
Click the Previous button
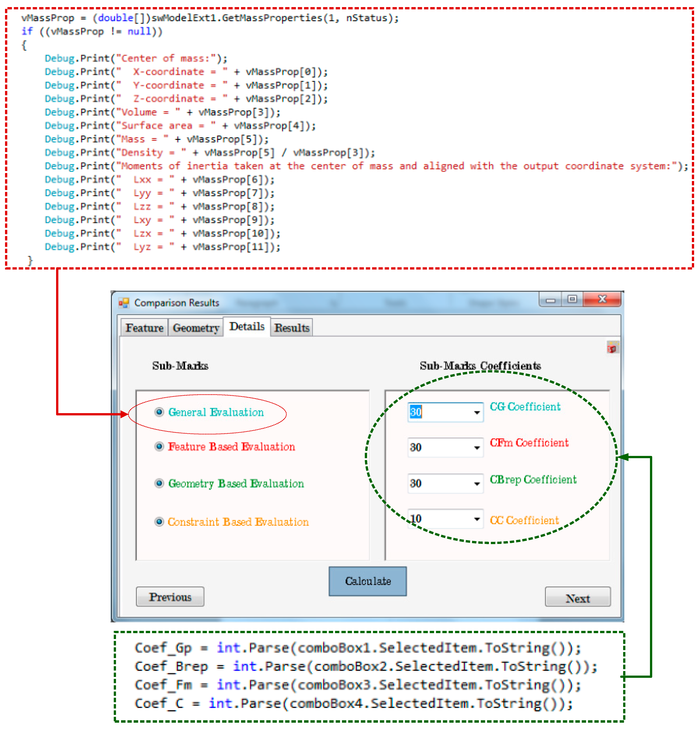[x=170, y=597]
